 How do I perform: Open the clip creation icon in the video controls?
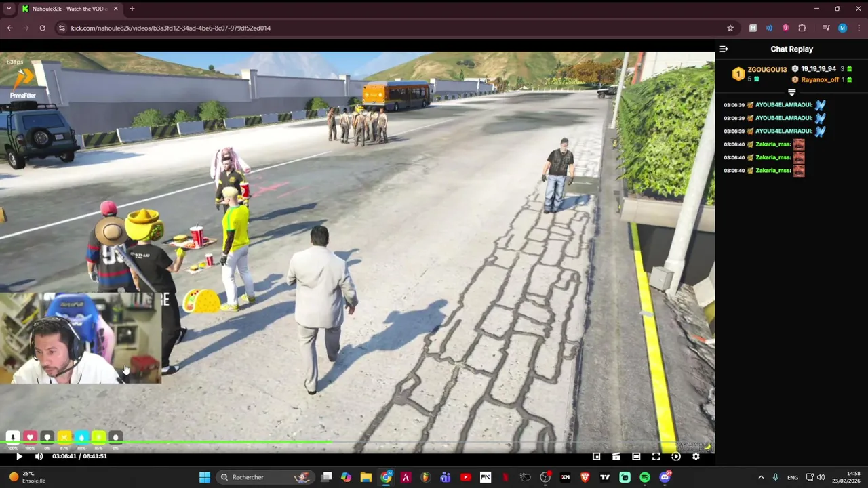(x=616, y=457)
